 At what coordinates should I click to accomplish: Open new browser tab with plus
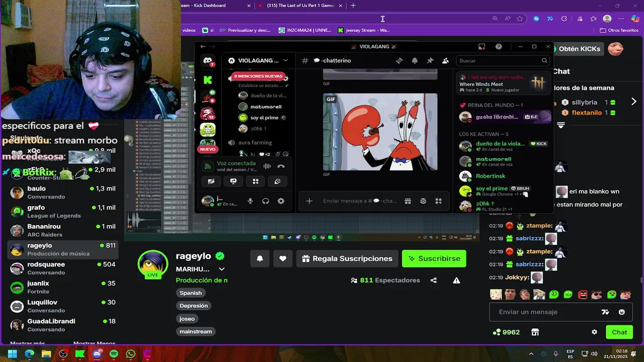tap(353, 6)
